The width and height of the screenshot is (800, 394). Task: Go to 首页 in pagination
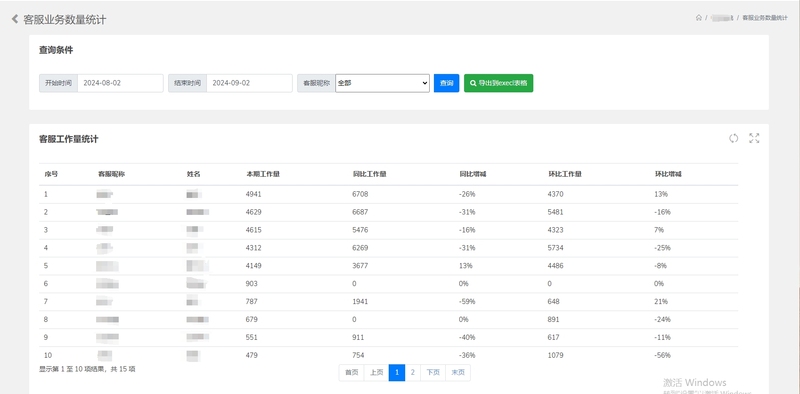tap(352, 373)
